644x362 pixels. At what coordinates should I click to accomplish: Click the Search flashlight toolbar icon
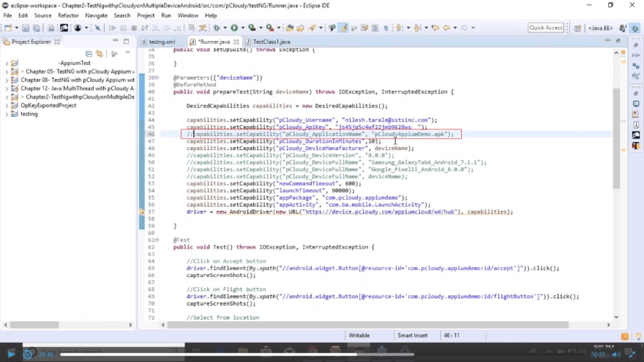312,28
